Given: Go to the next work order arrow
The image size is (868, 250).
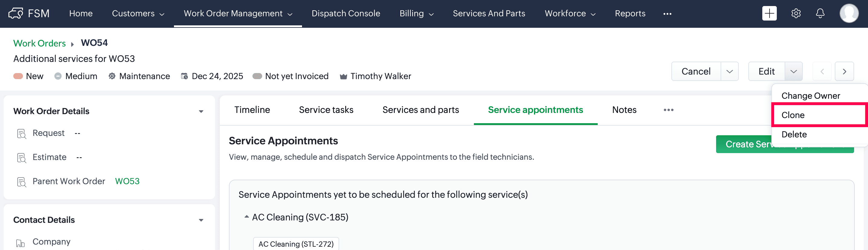Looking at the screenshot, I should (844, 72).
